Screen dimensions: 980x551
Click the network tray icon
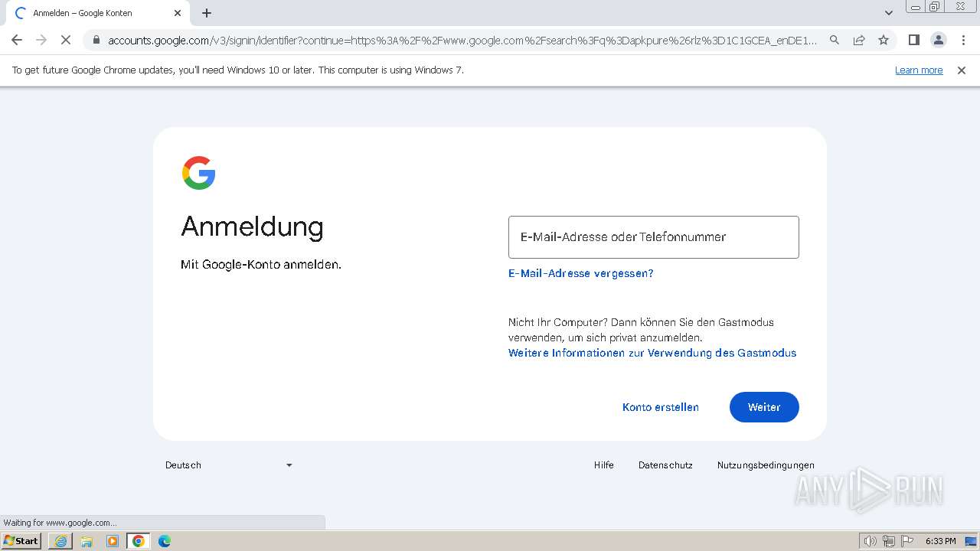[889, 541]
